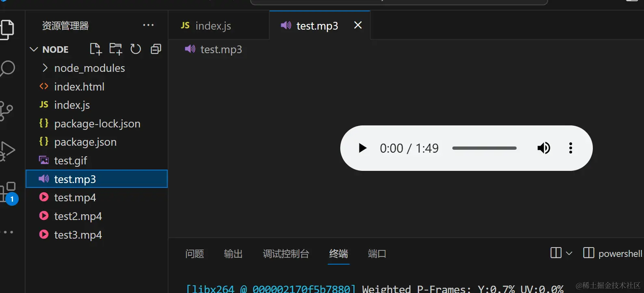
Task: Collapse the NODE project section
Action: point(34,50)
